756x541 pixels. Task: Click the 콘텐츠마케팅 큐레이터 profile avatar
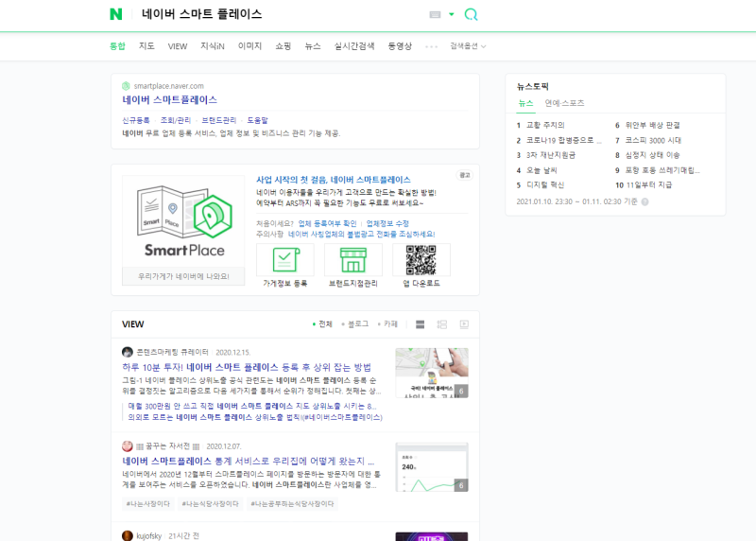coord(128,352)
